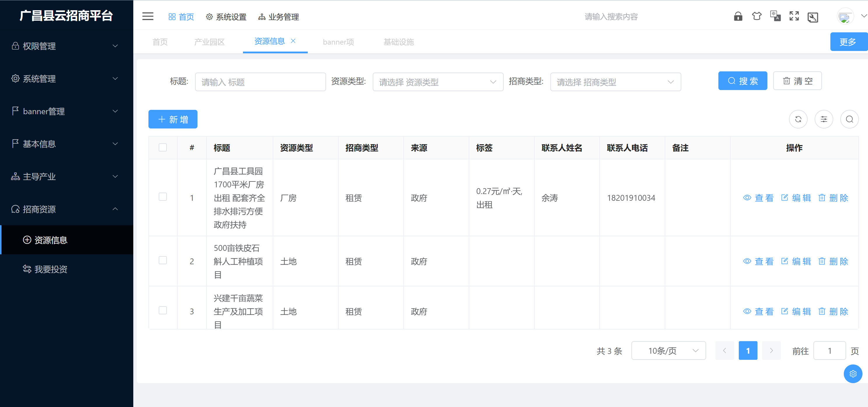Check the row 3 兴建千亩蔬菜 checkbox
Image resolution: width=868 pixels, height=407 pixels.
(x=163, y=310)
